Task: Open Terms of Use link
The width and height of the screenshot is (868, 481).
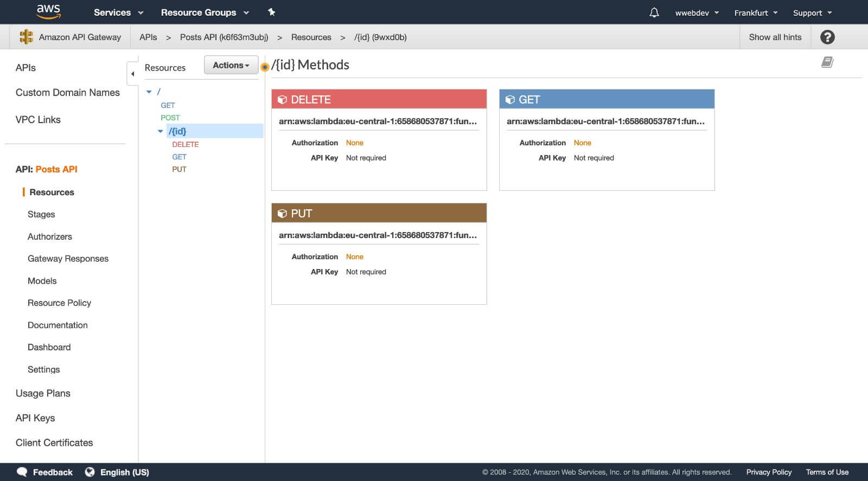Action: click(827, 472)
